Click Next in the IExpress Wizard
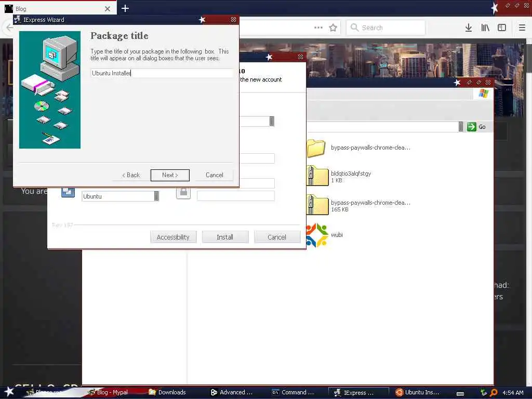This screenshot has width=532, height=399. pyautogui.click(x=170, y=175)
